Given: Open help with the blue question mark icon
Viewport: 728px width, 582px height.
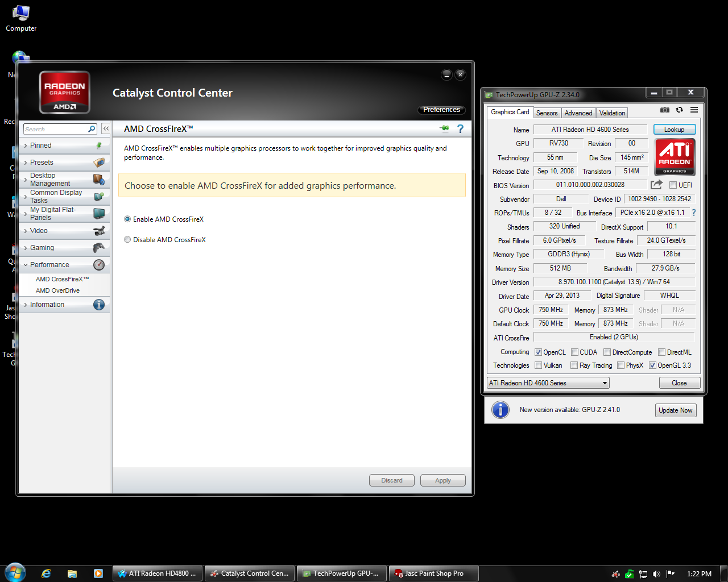Looking at the screenshot, I should (x=461, y=129).
